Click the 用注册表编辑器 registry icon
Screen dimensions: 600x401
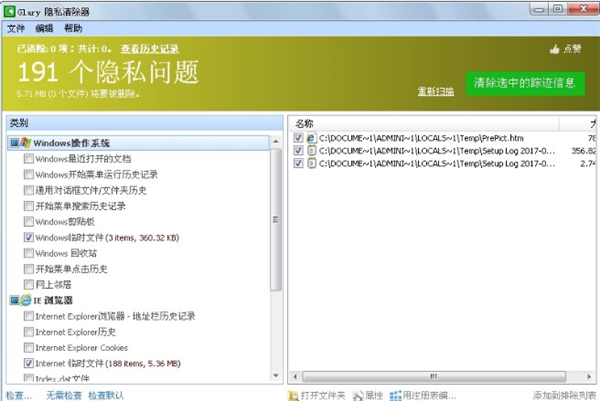396,395
